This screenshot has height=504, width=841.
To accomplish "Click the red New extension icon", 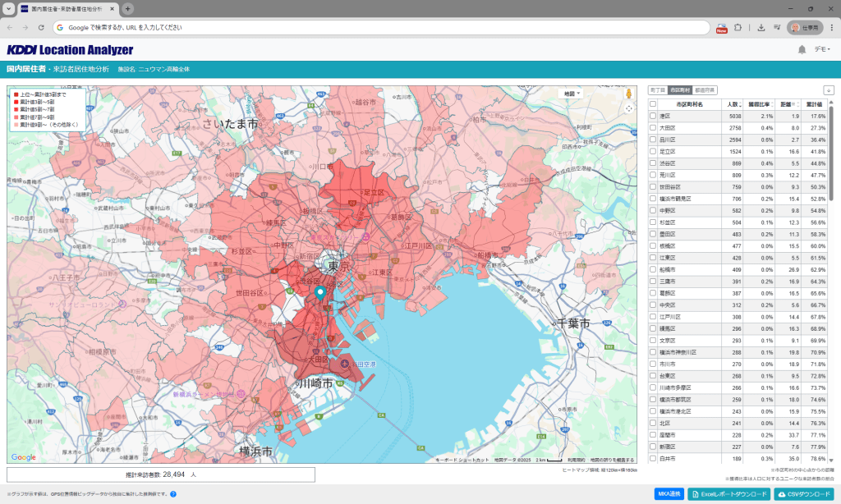I will pyautogui.click(x=721, y=28).
